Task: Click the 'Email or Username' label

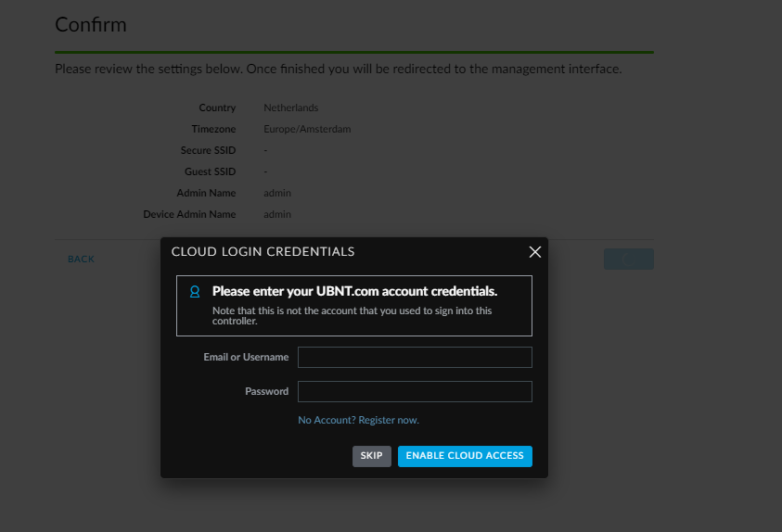Action: pyautogui.click(x=246, y=357)
